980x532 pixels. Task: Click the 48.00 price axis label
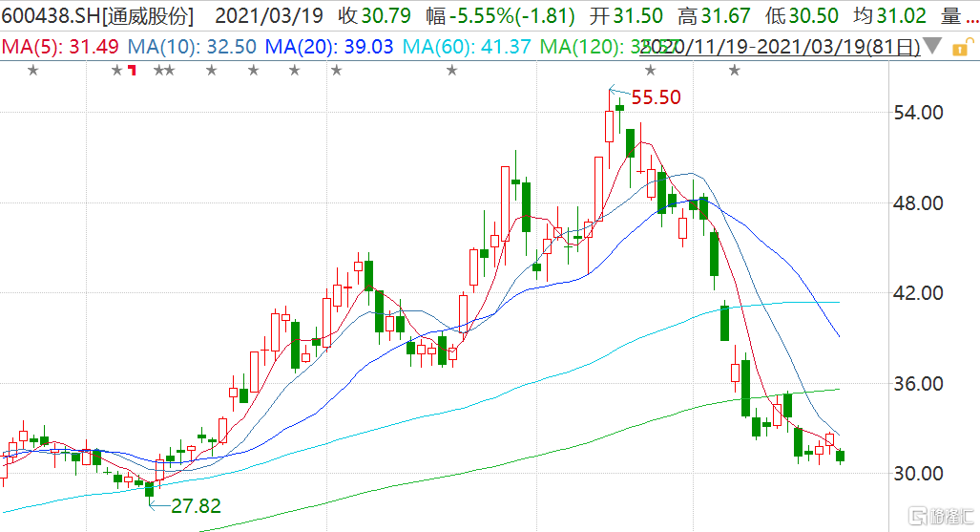click(918, 202)
